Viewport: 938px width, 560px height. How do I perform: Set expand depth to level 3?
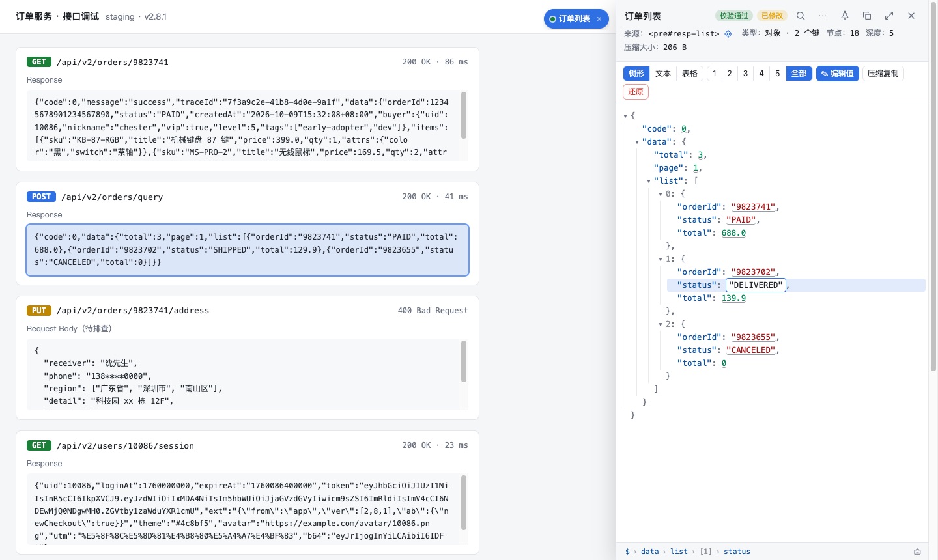[x=746, y=74]
